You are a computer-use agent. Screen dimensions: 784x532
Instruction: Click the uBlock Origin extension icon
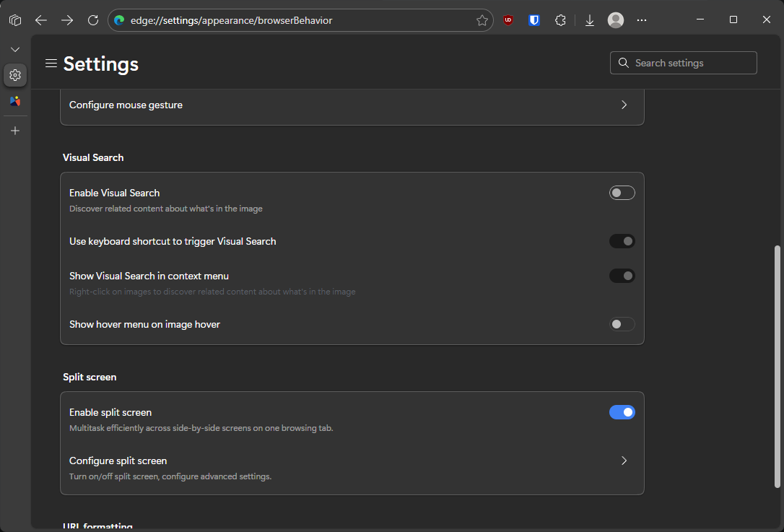pos(508,20)
